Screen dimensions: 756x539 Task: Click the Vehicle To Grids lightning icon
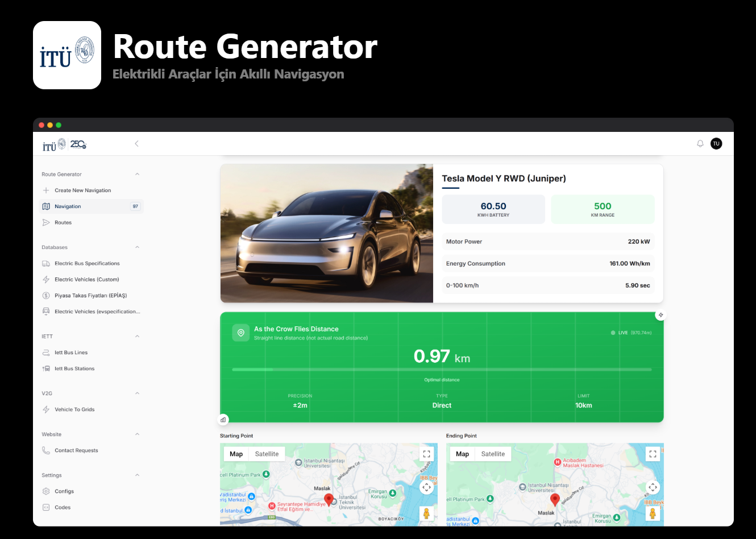click(46, 409)
